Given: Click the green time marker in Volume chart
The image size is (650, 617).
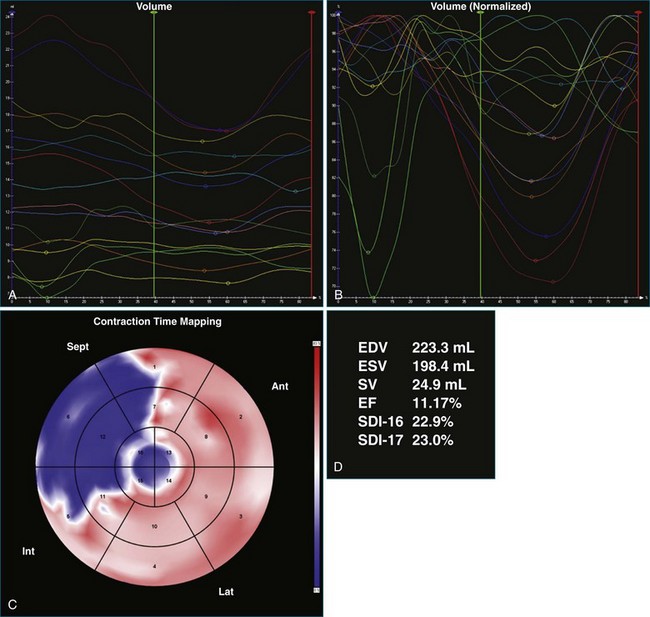Looking at the screenshot, I should click(x=154, y=150).
